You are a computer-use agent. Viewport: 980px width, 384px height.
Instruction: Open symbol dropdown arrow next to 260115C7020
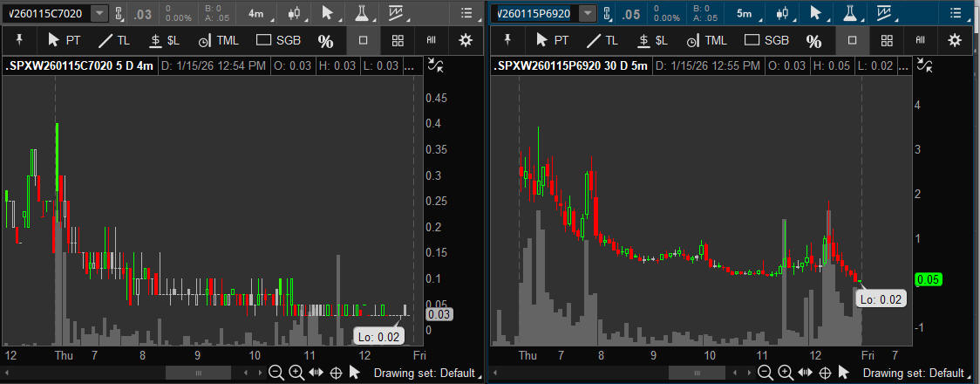[x=99, y=13]
